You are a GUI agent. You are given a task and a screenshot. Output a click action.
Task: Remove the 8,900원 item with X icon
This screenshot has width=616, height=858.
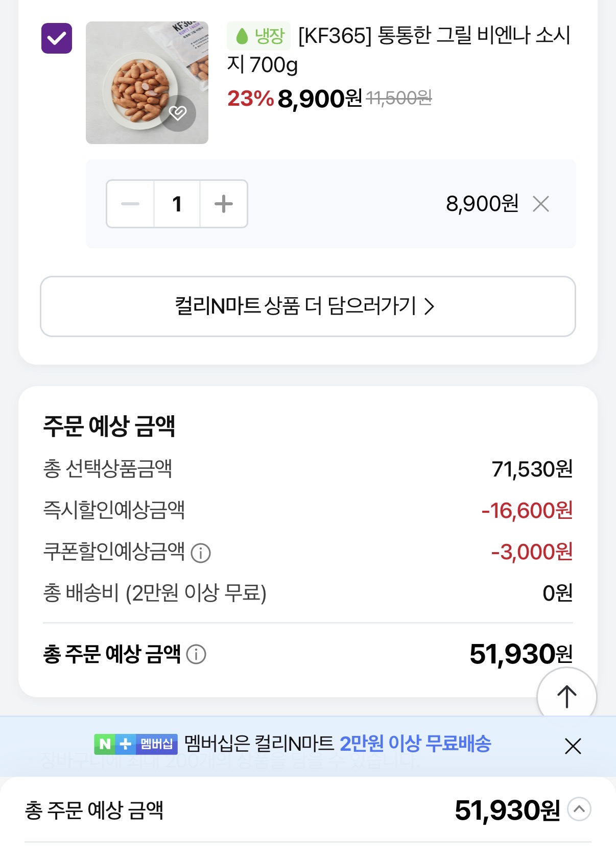[x=541, y=204]
